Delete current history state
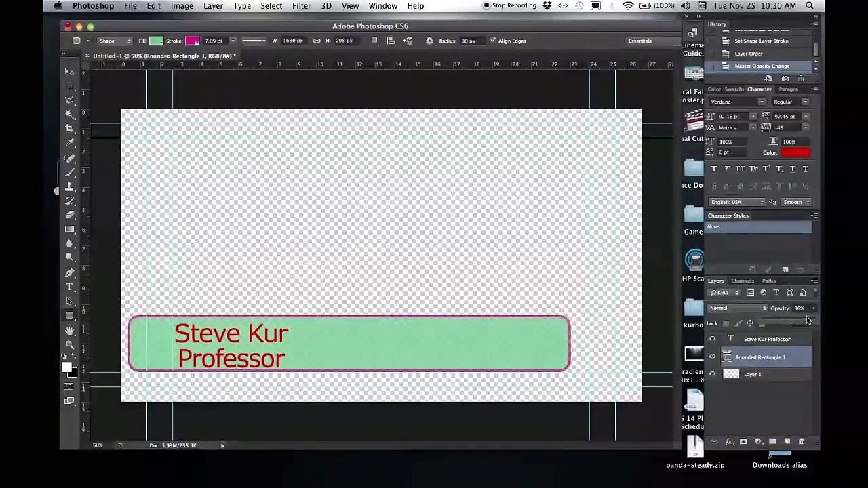This screenshot has height=488, width=868. pyautogui.click(x=801, y=79)
